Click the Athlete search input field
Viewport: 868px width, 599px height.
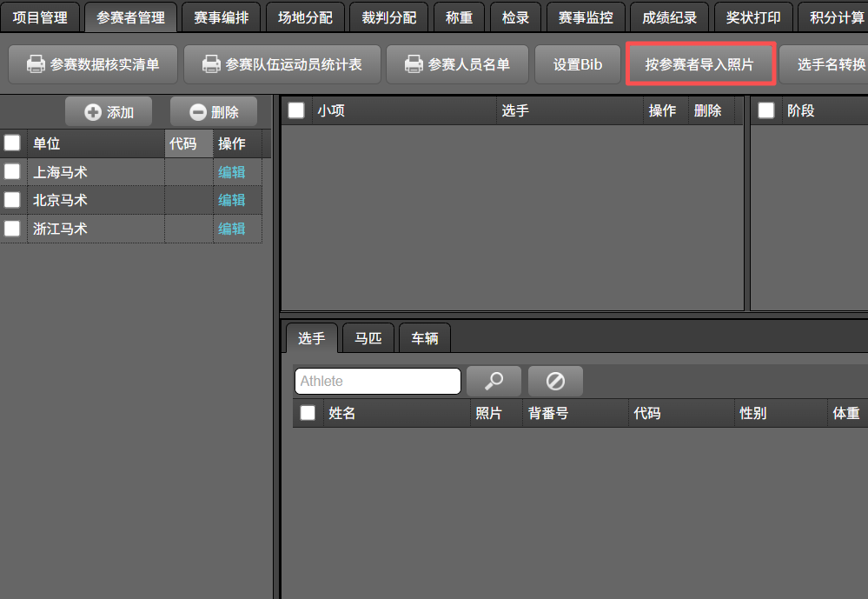click(x=377, y=382)
